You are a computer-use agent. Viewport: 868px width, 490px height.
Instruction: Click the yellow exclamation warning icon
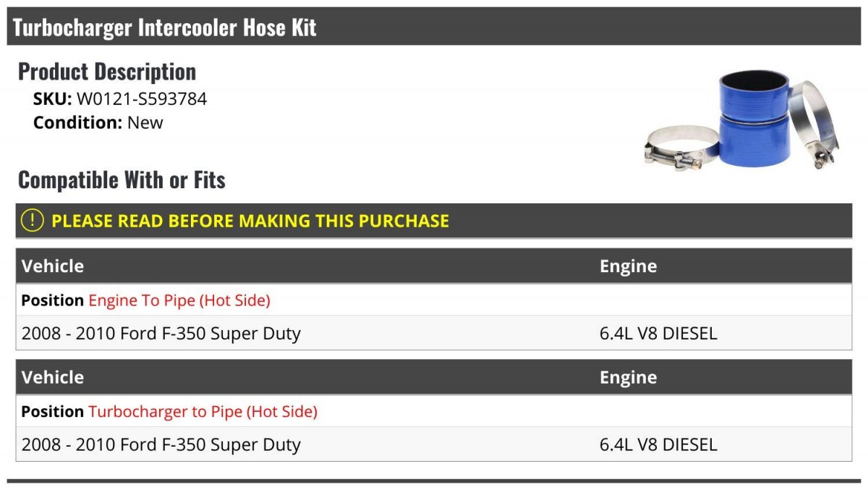click(33, 221)
